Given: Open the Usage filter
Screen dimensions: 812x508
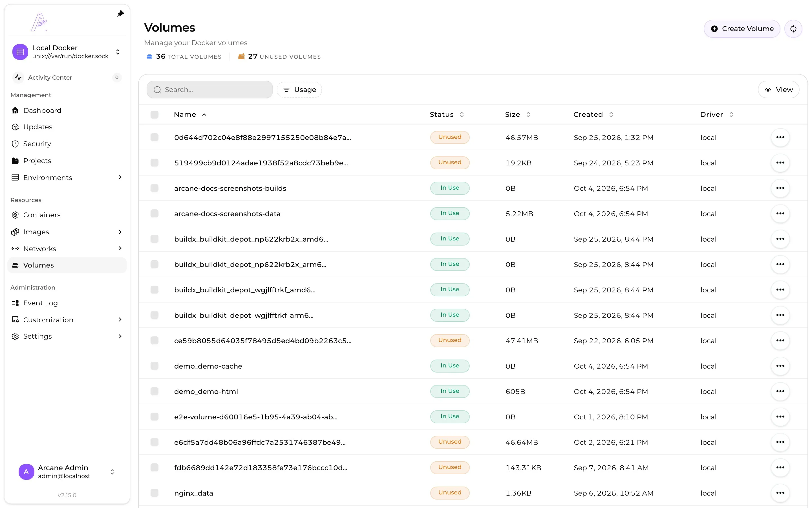Looking at the screenshot, I should [299, 90].
